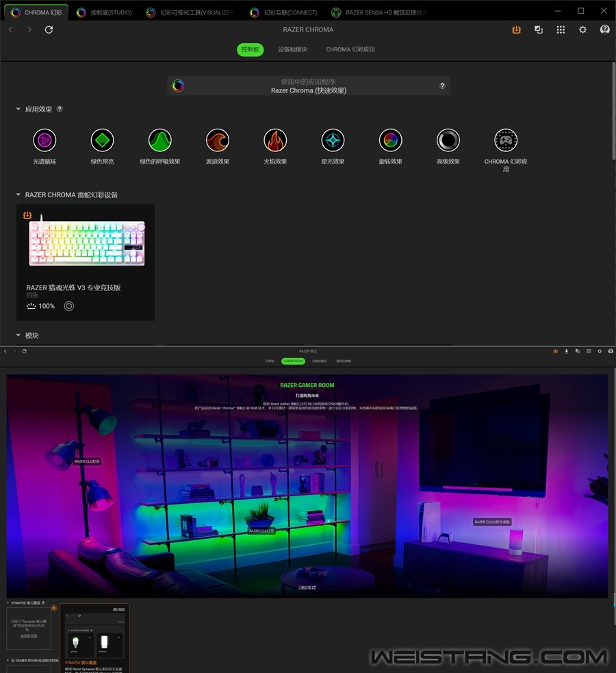Open the grid icon in Gamer Room header

(x=589, y=351)
